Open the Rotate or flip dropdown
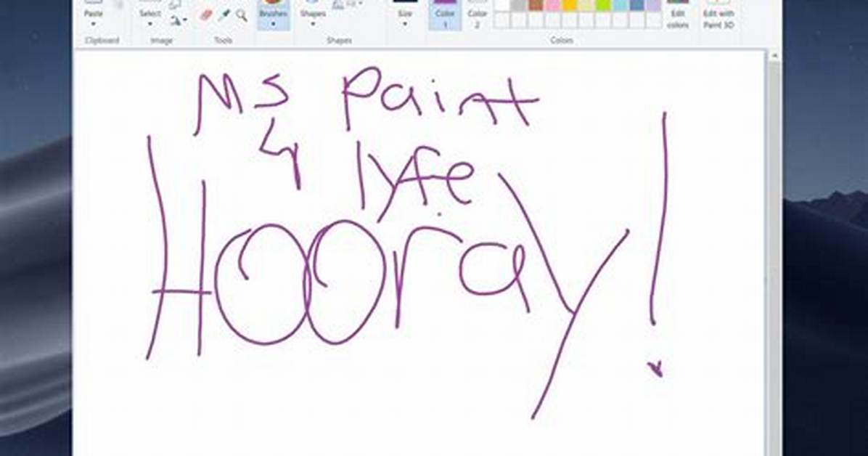This screenshot has height=456, width=868. click(179, 21)
